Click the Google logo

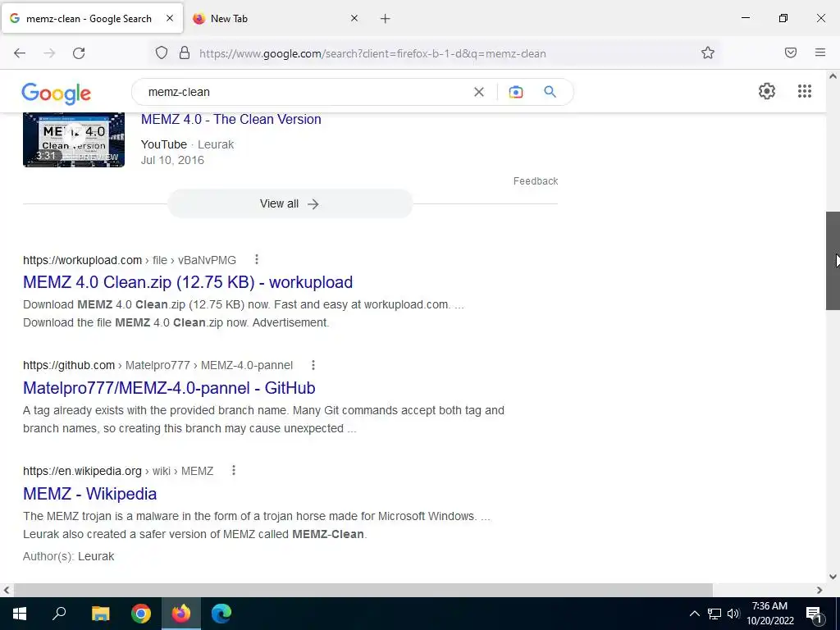tap(57, 94)
